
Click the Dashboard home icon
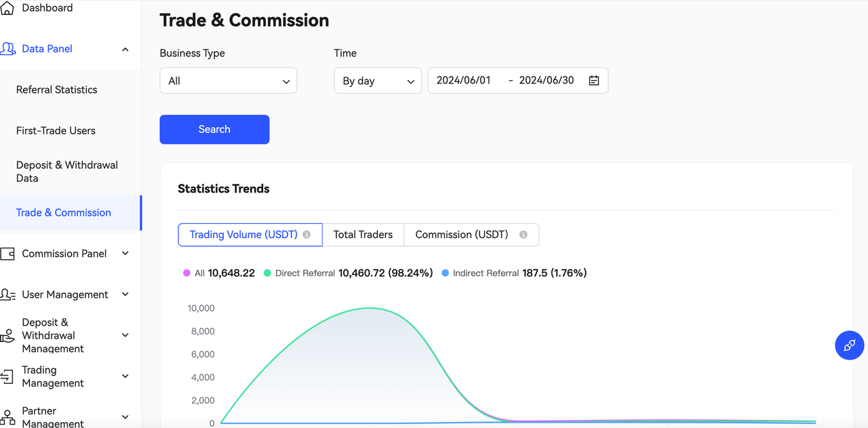[7, 8]
